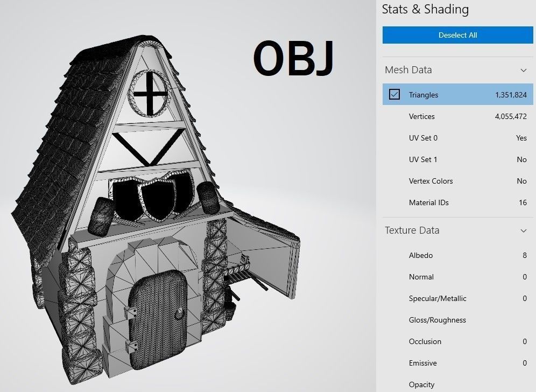Select the UV Set 1 row
Viewport: 536px width, 392px height.
click(458, 159)
